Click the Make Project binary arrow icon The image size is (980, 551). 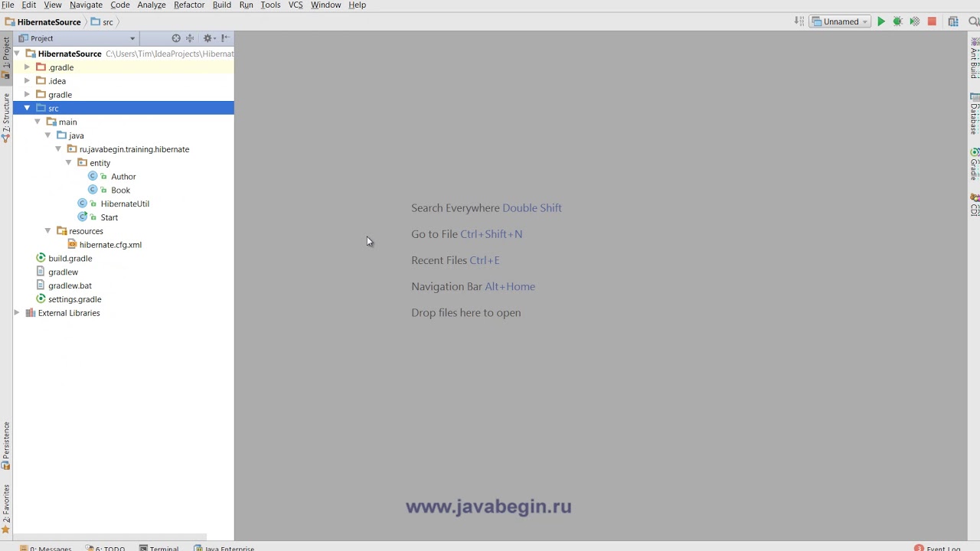click(799, 21)
